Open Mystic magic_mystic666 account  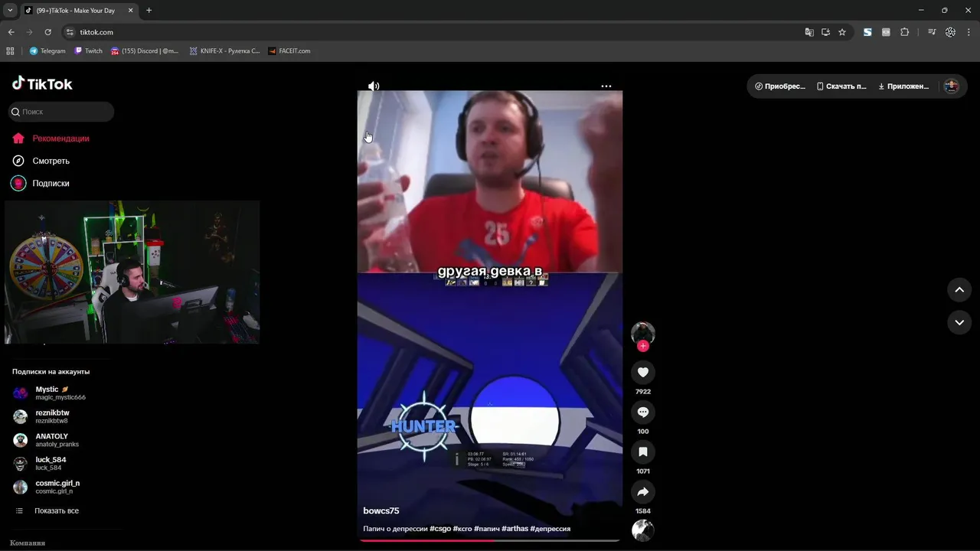click(49, 393)
